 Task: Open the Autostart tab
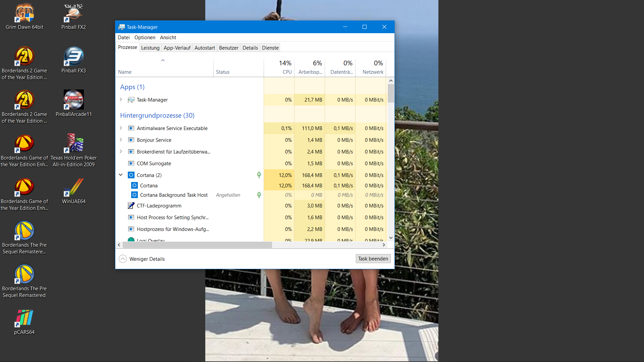(x=204, y=48)
